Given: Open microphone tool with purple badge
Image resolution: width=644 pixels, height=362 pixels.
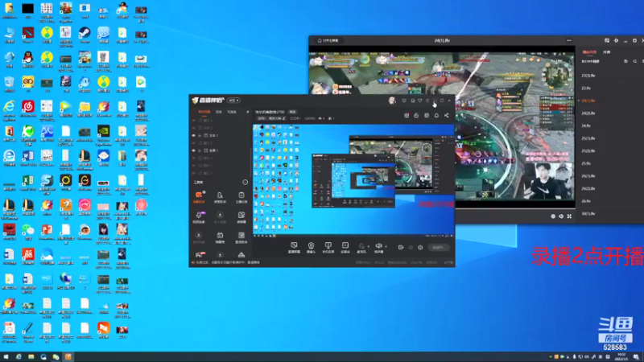Looking at the screenshot, I should point(199,217).
